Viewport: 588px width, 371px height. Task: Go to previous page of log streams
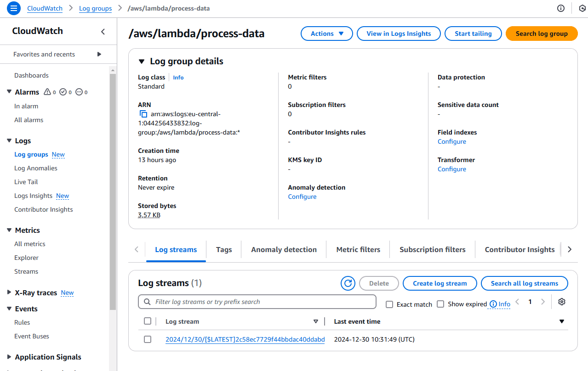[517, 302]
